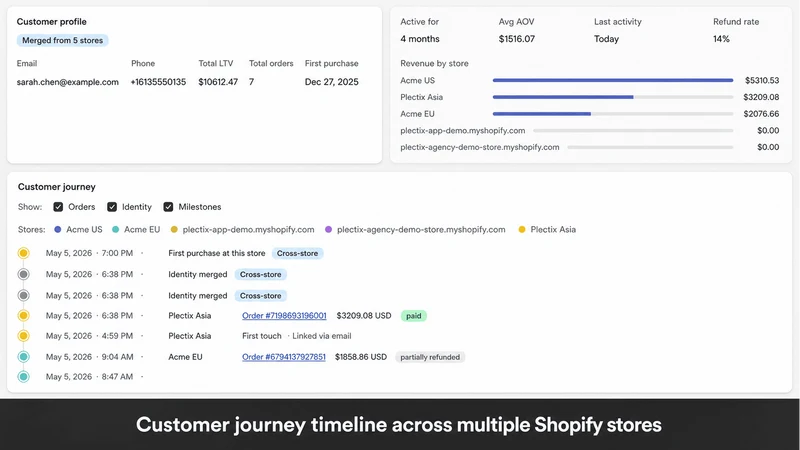Viewport: 800px width, 450px height.
Task: Click First purchase at this store text
Action: click(x=217, y=253)
